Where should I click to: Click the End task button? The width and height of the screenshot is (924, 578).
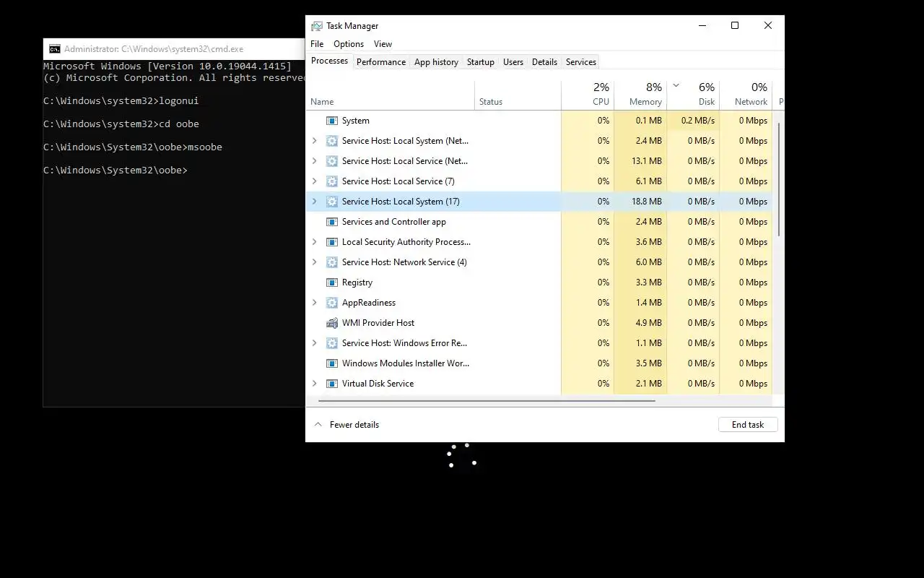[x=748, y=425]
